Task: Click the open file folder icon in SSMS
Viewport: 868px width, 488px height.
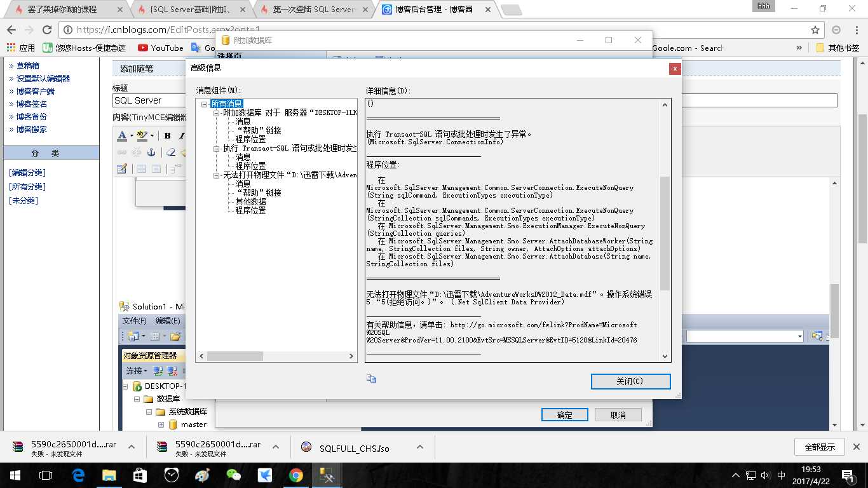Action: pyautogui.click(x=175, y=336)
